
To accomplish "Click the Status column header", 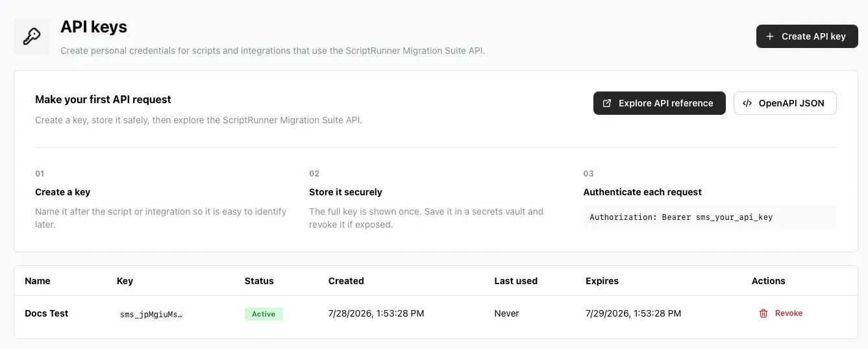I will (259, 281).
